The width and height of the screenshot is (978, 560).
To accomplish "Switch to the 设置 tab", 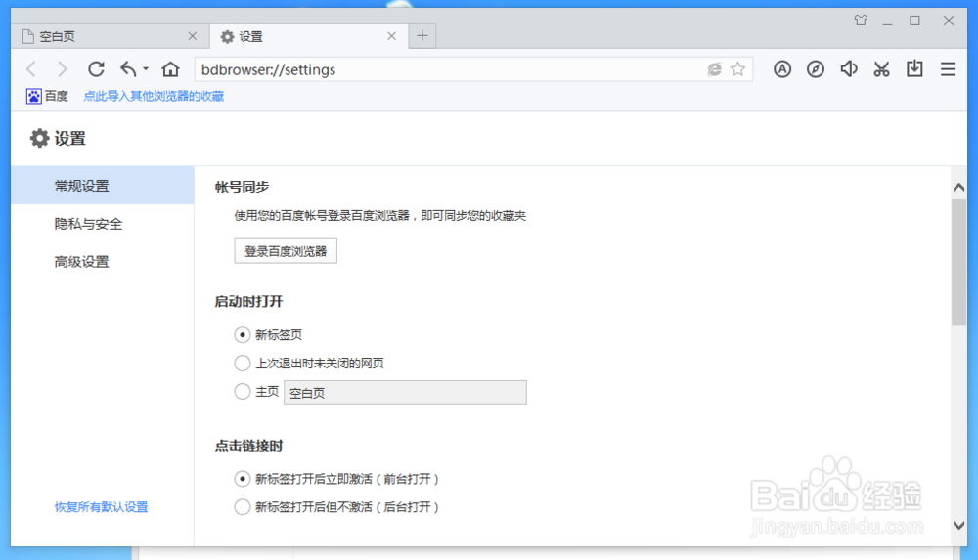I will (x=309, y=36).
